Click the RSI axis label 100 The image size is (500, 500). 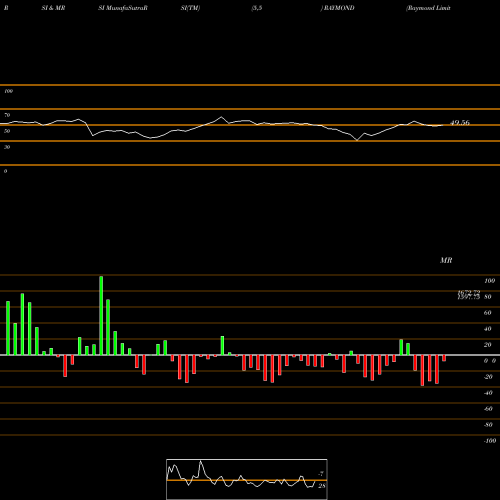(8, 91)
